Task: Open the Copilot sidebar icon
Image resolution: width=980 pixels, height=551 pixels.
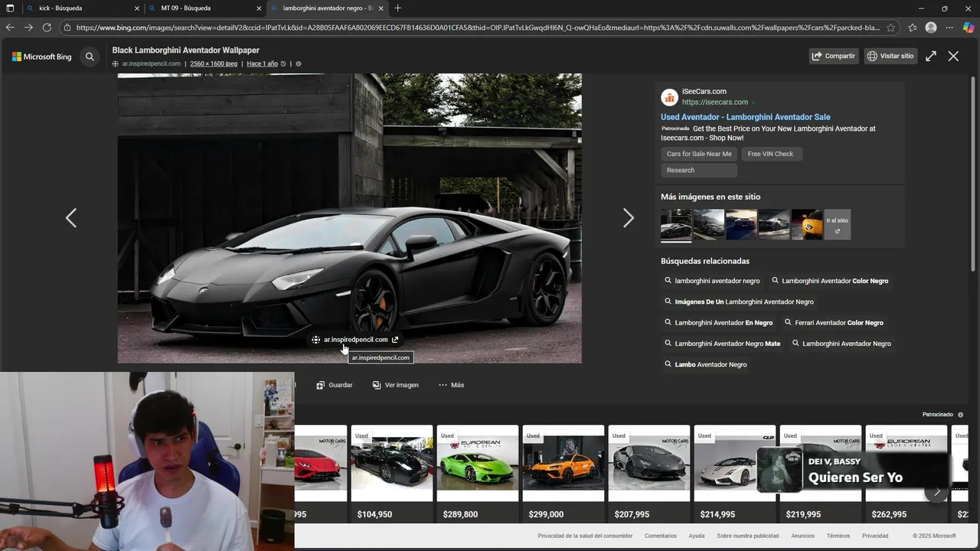Action: tap(969, 28)
